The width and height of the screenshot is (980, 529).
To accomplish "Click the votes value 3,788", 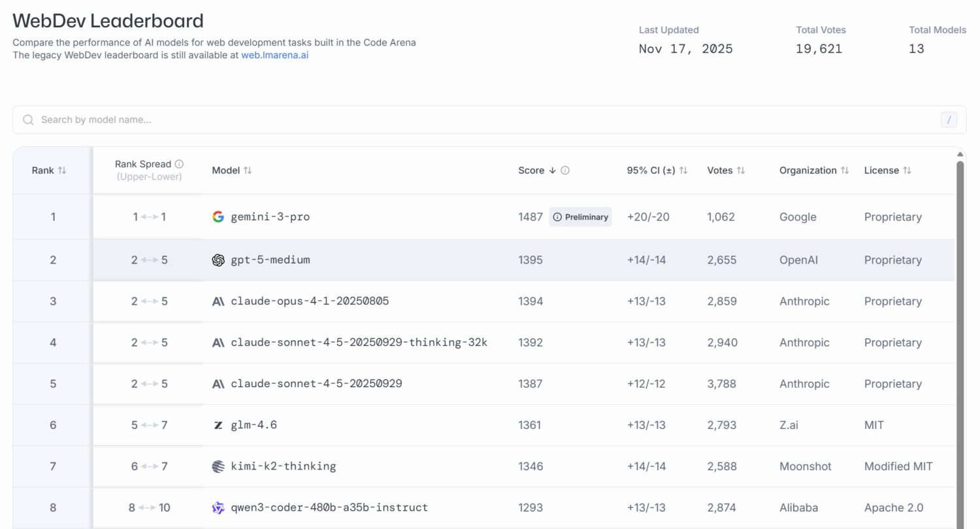I will [x=722, y=384].
